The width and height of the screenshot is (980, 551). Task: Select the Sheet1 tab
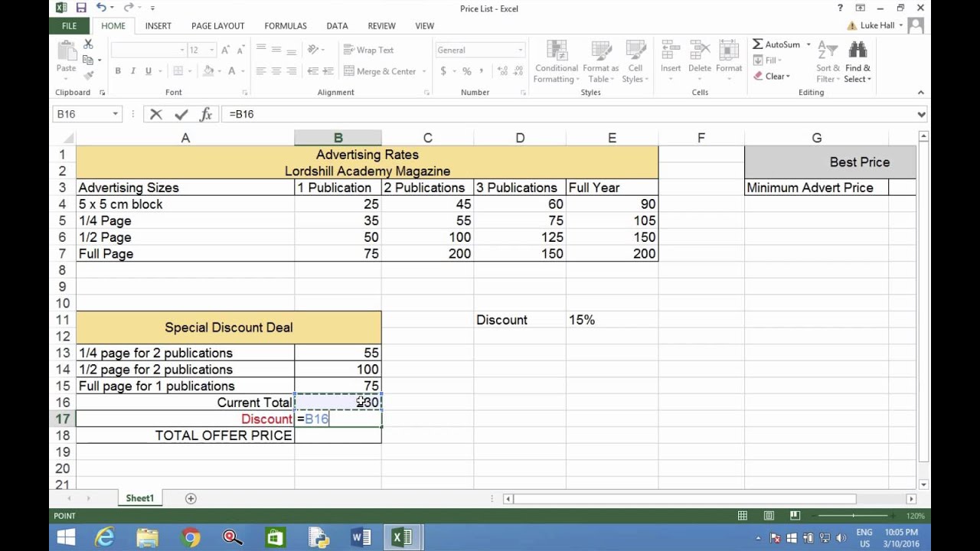click(139, 498)
